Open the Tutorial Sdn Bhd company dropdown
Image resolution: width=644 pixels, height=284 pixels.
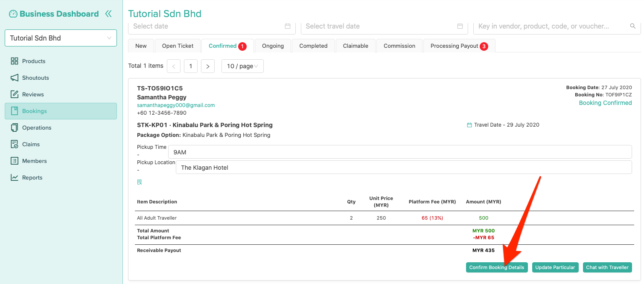(x=61, y=38)
